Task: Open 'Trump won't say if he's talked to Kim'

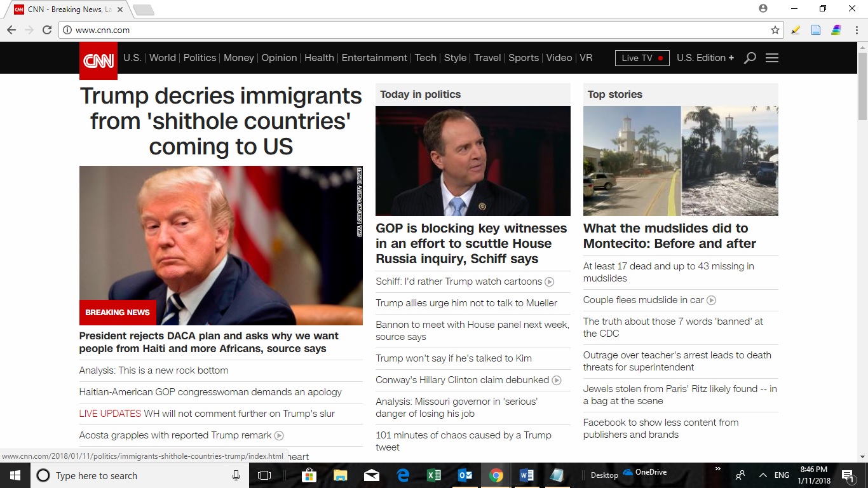Action: 454,358
